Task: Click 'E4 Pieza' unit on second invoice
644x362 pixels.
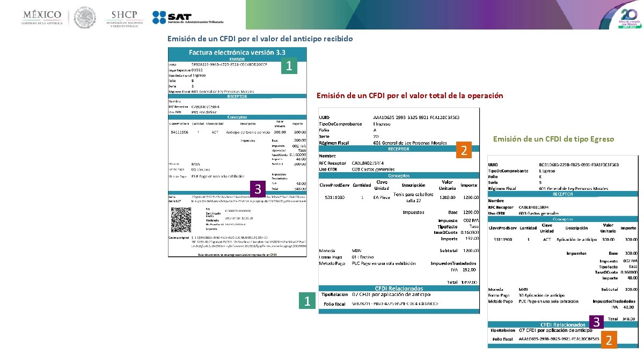Action: click(x=382, y=197)
